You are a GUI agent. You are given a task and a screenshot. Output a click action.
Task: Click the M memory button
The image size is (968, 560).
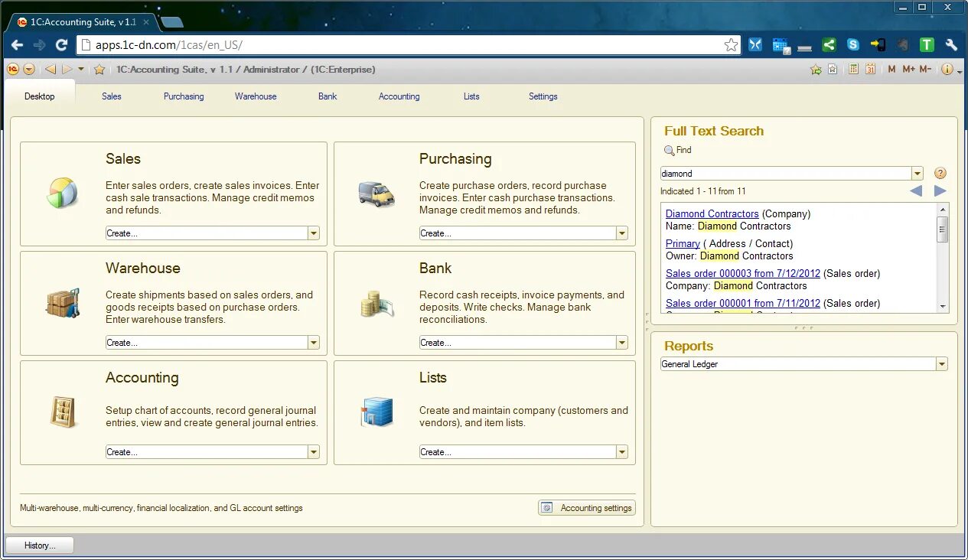point(891,70)
